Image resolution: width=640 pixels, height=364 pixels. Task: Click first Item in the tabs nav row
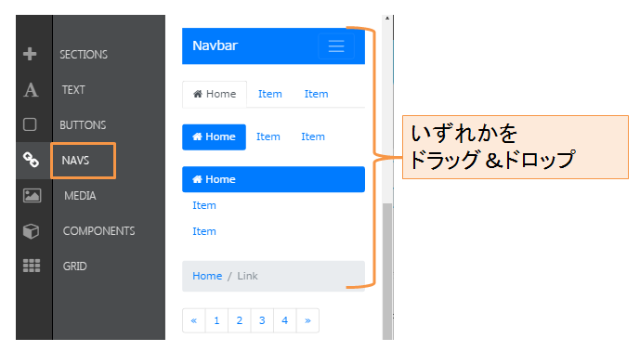tap(269, 95)
